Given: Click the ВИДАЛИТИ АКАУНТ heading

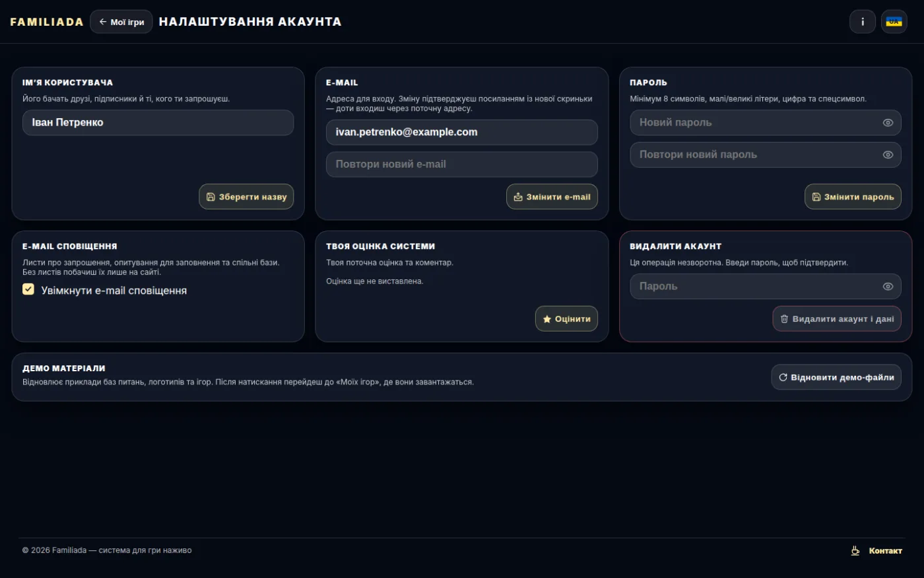Looking at the screenshot, I should 676,246.
